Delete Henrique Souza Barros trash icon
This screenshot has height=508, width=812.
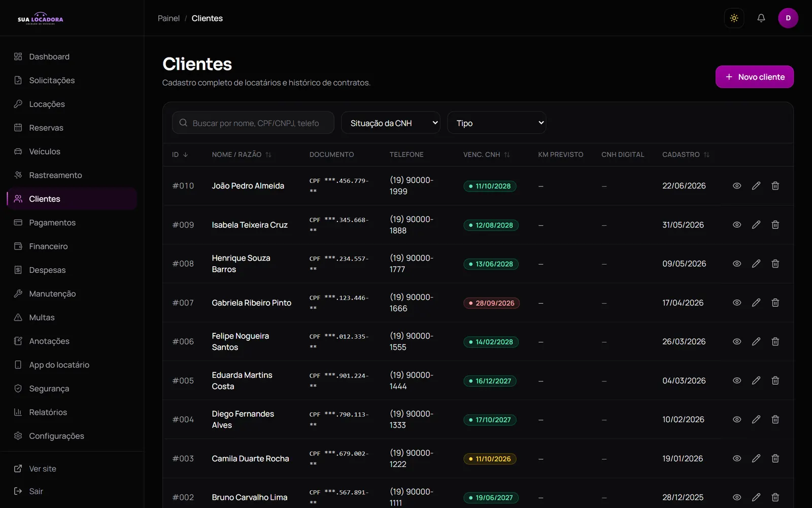(x=775, y=264)
